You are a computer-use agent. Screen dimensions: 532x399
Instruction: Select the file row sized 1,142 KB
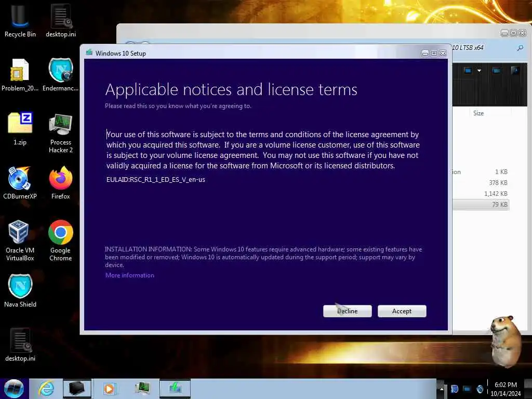[481, 193]
